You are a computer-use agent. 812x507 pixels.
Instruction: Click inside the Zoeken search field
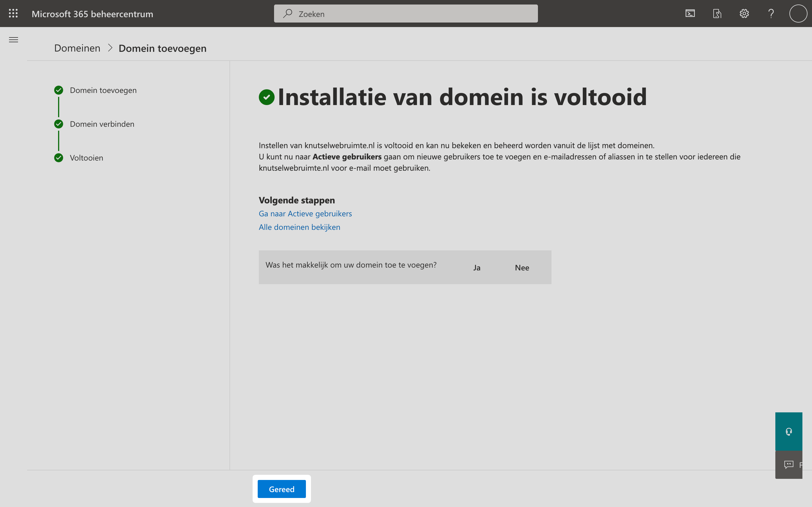403,14
